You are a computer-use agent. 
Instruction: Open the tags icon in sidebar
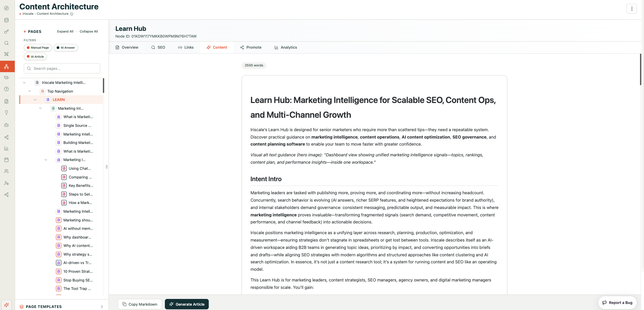(x=6, y=77)
